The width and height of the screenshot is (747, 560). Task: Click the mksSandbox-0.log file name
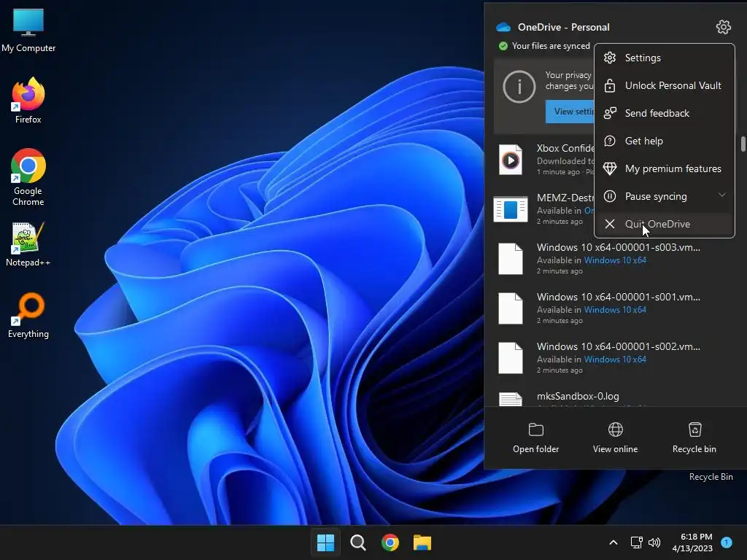coord(578,396)
